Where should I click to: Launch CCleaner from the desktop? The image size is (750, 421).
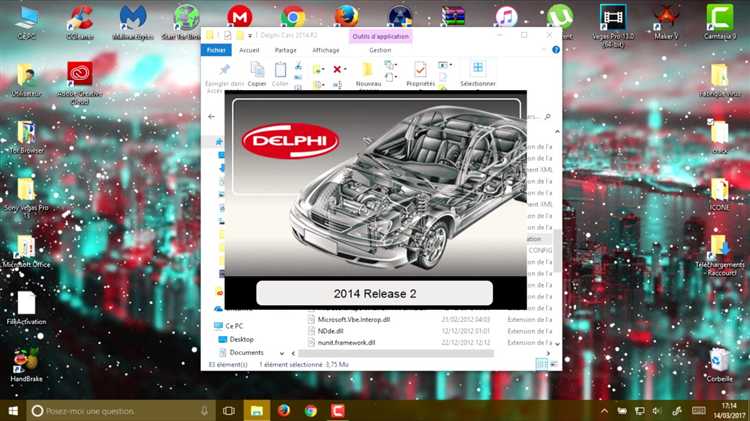point(80,22)
